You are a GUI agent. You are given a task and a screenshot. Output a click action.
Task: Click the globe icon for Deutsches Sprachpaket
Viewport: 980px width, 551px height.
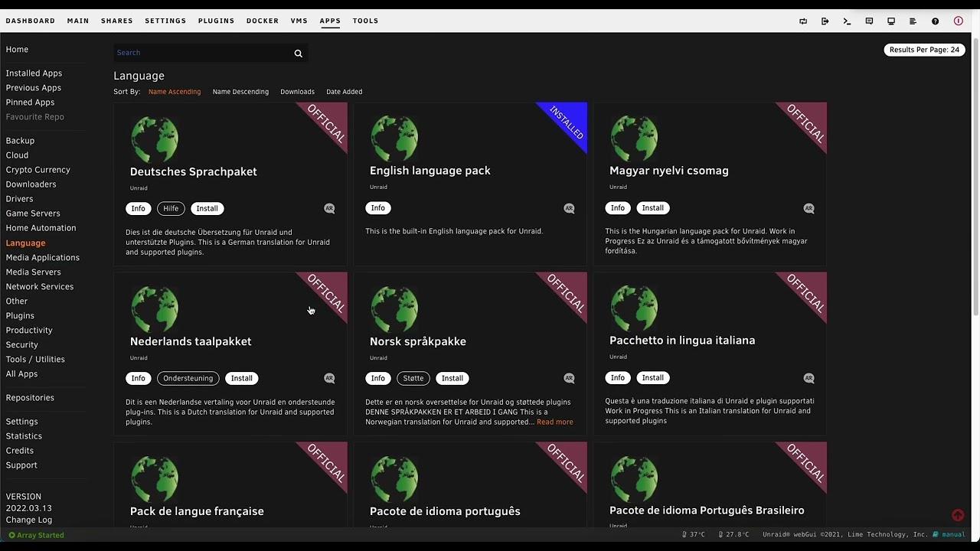[155, 139]
